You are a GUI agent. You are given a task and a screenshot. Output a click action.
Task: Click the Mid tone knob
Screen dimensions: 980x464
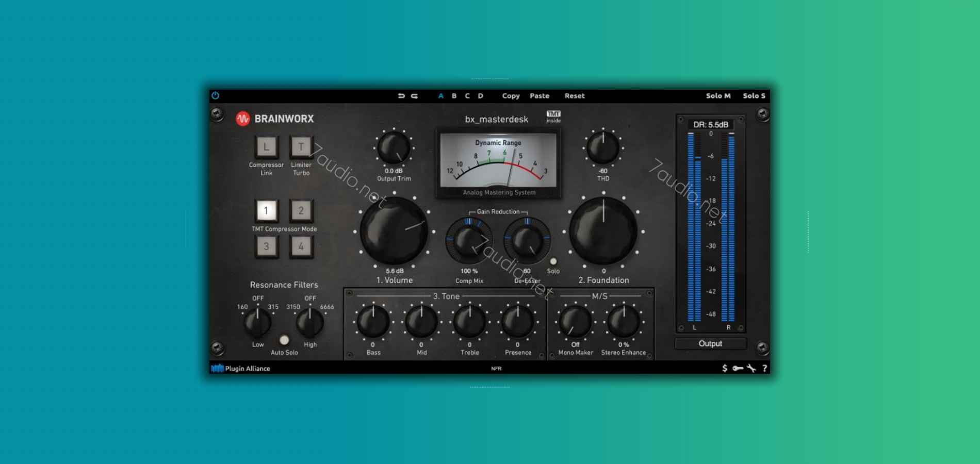tap(421, 322)
